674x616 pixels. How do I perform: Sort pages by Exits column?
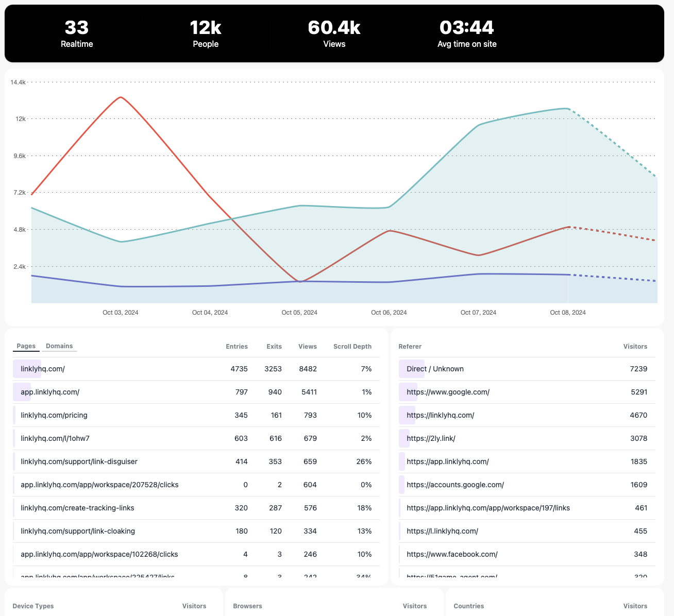point(274,347)
